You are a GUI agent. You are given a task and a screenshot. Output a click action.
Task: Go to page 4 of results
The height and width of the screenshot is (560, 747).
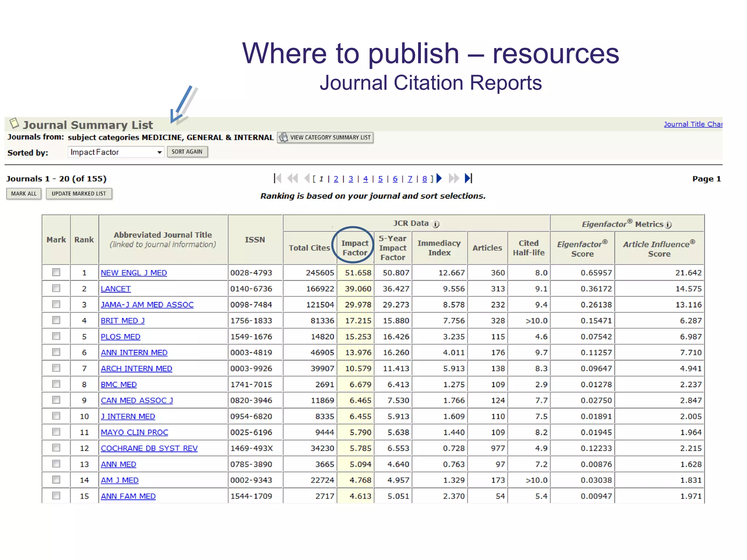click(x=365, y=179)
